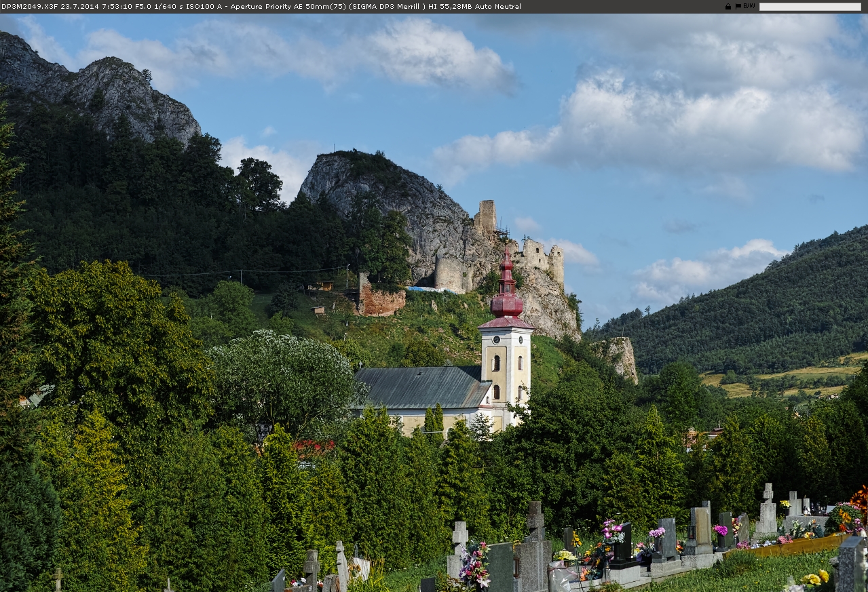
Task: Toggle the B/W indicator
Action: pyautogui.click(x=749, y=6)
